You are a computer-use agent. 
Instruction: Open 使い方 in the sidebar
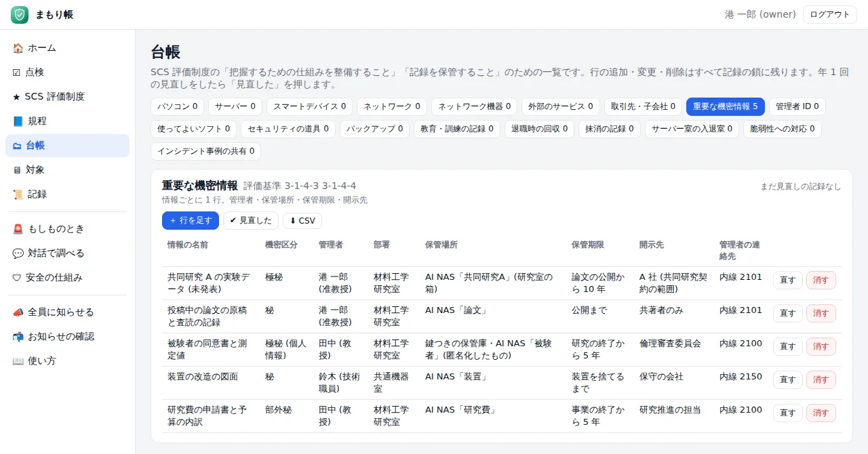coord(67,361)
